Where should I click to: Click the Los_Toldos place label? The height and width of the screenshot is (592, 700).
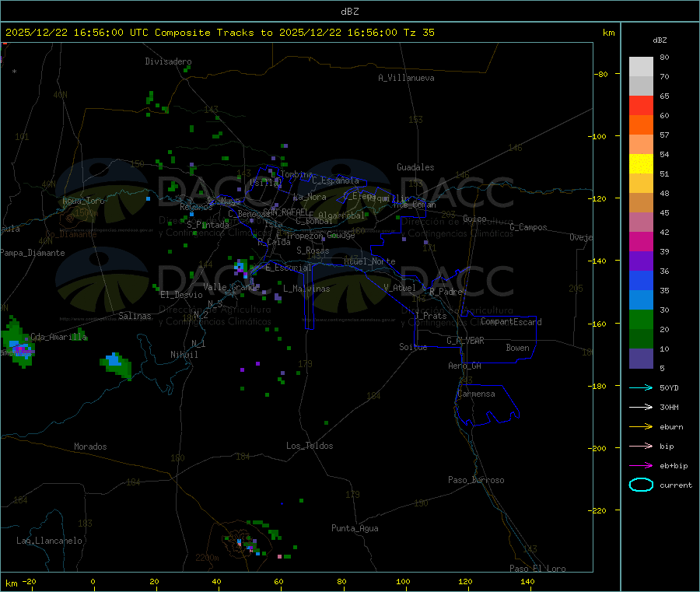coord(310,446)
